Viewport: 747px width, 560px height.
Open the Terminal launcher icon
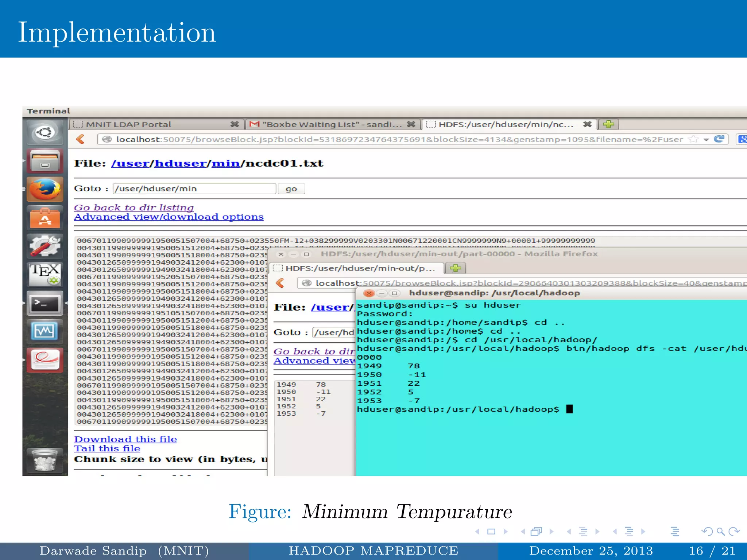(x=45, y=303)
